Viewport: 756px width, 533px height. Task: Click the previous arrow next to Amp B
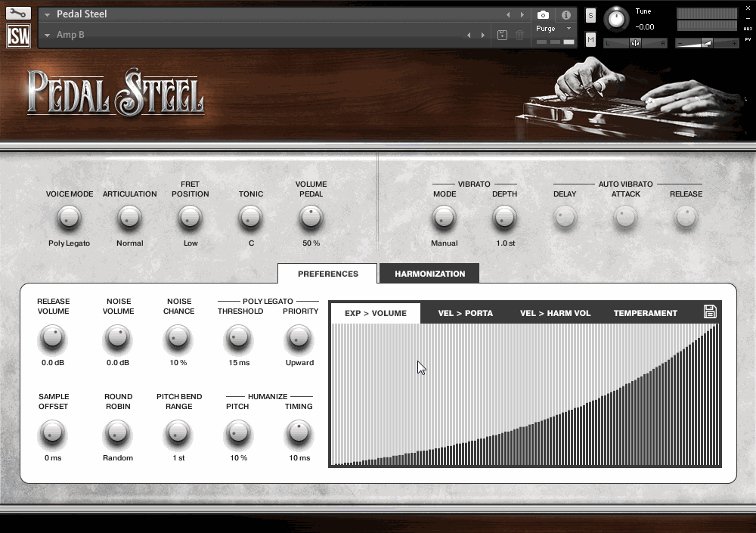pyautogui.click(x=469, y=35)
